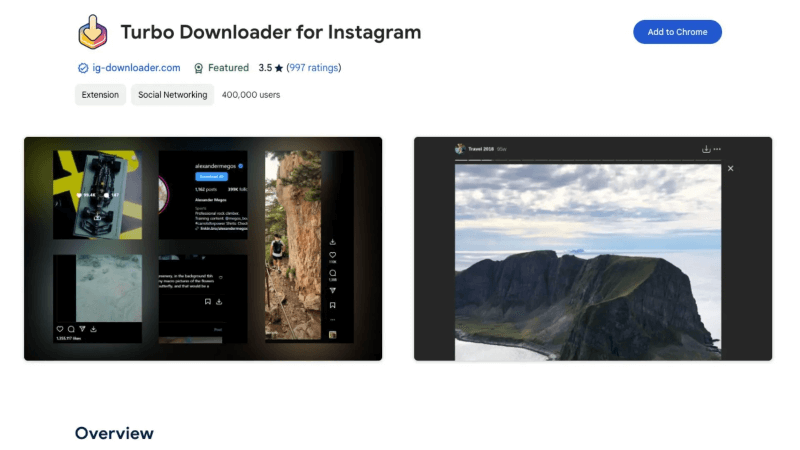Viewport: 800px width, 450px height.
Task: Click the comment icon on the climbing reel
Action: 333,273
